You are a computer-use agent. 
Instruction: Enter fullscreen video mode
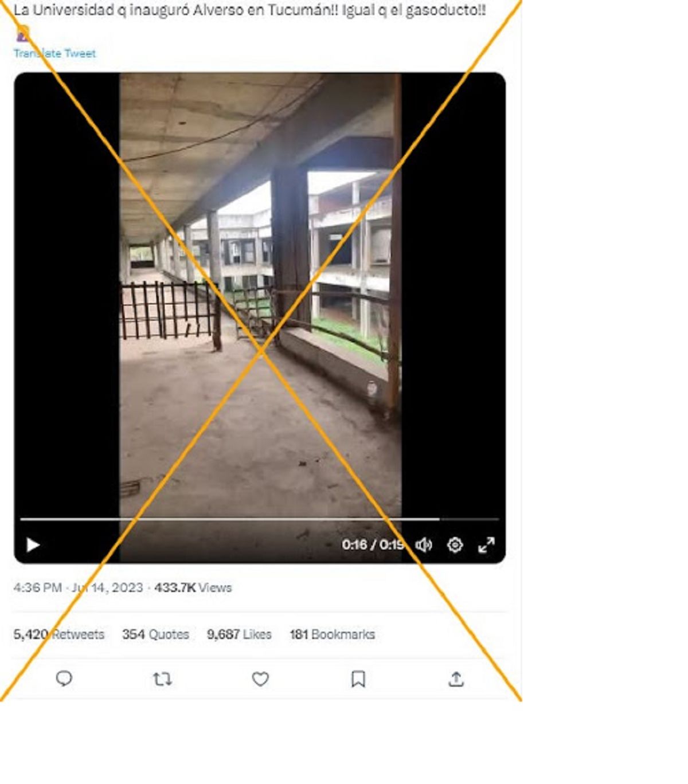pos(486,545)
